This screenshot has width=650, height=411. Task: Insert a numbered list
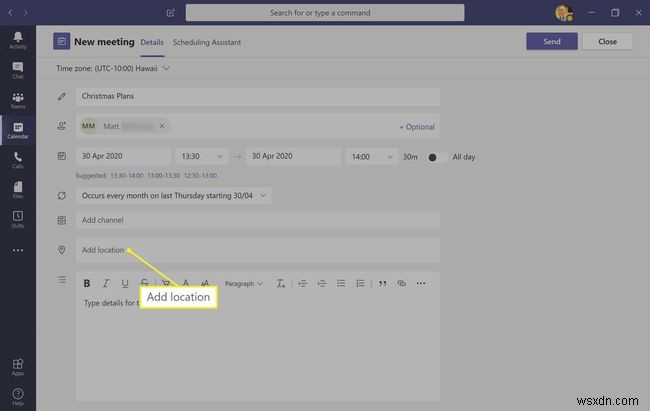[360, 283]
